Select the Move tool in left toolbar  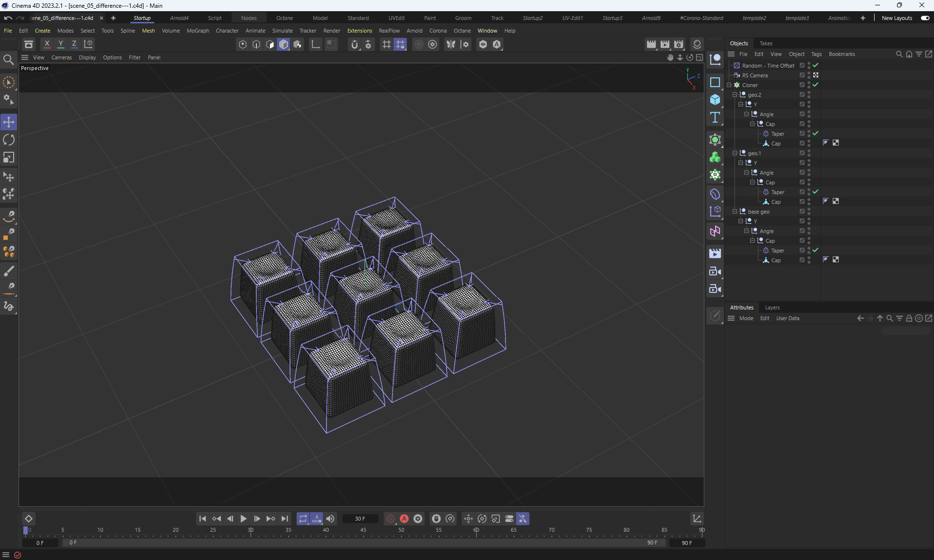pos(9,122)
